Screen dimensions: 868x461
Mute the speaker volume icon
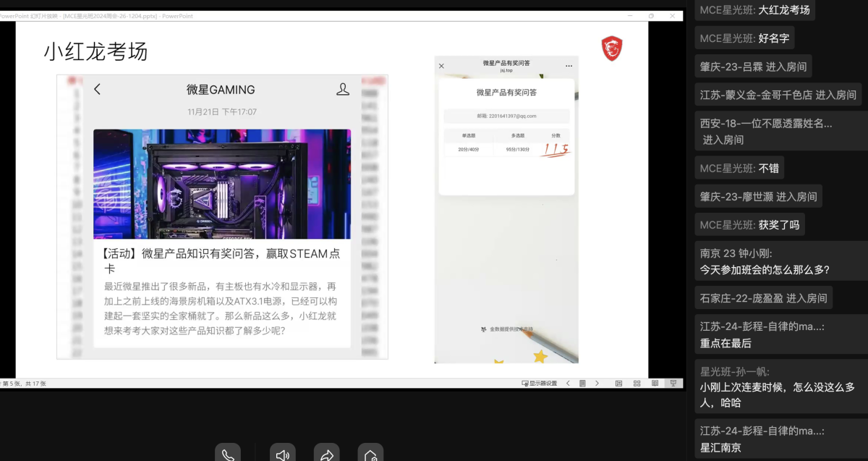pos(282,455)
